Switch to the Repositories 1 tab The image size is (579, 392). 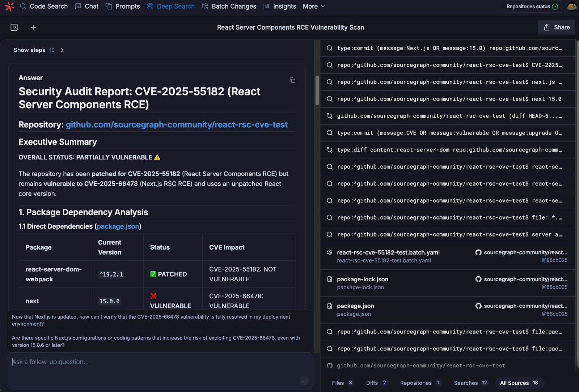tap(420, 383)
